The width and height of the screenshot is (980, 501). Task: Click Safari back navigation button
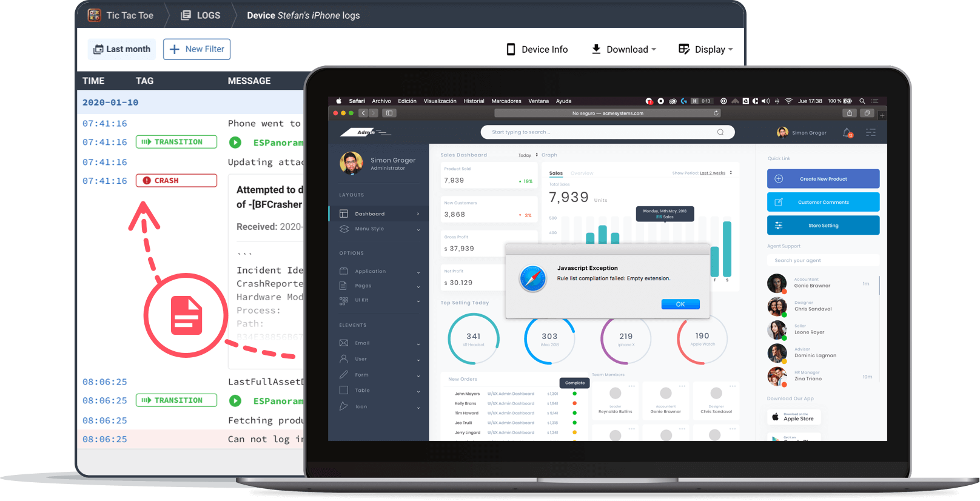pyautogui.click(x=363, y=113)
